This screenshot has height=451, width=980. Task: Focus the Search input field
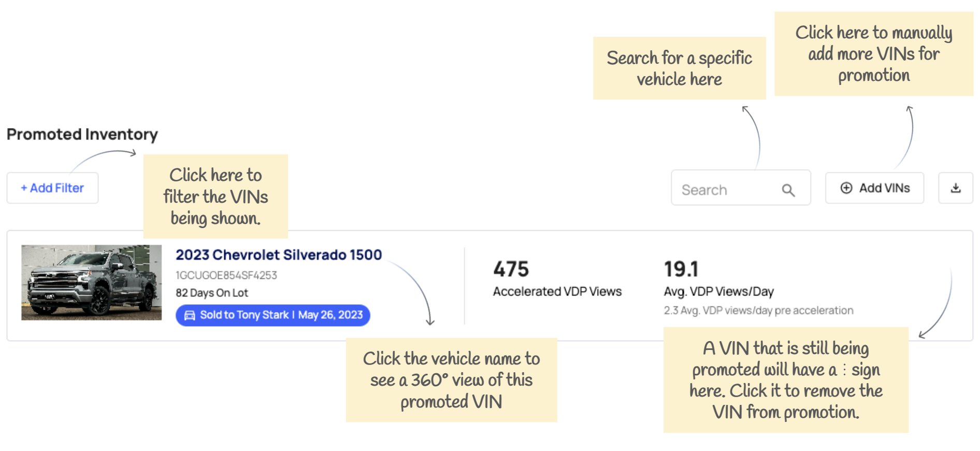pos(725,190)
